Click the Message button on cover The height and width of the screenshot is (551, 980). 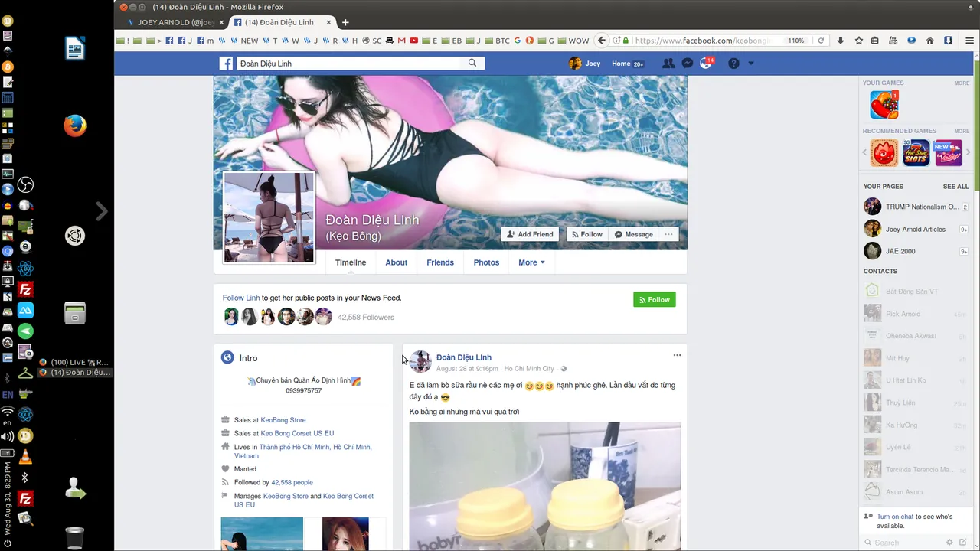point(633,234)
